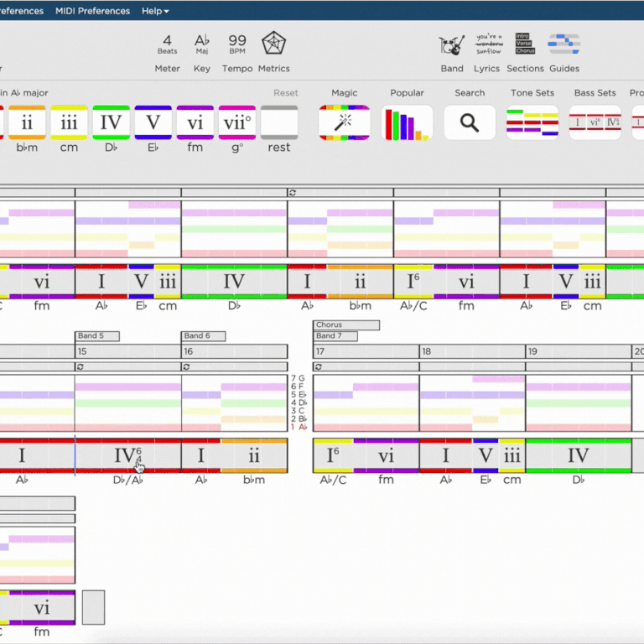Select the I6 chord in measure 17
This screenshot has width=644, height=644.
333,455
